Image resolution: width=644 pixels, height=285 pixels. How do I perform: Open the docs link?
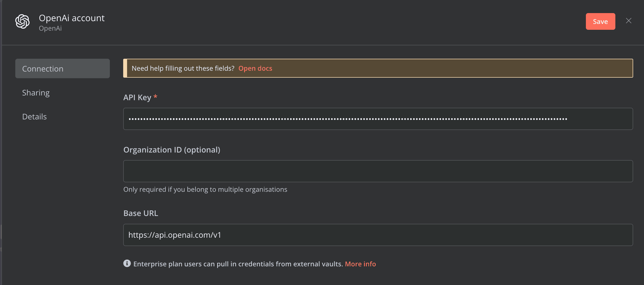pyautogui.click(x=255, y=68)
